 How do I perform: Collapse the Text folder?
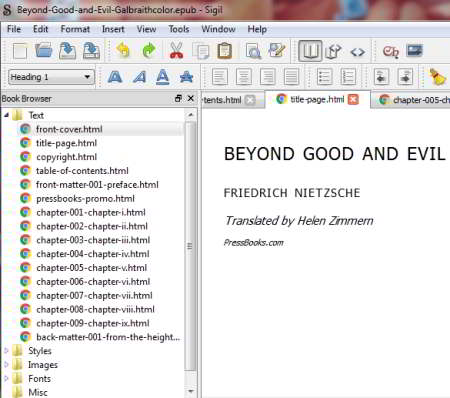pyautogui.click(x=6, y=115)
